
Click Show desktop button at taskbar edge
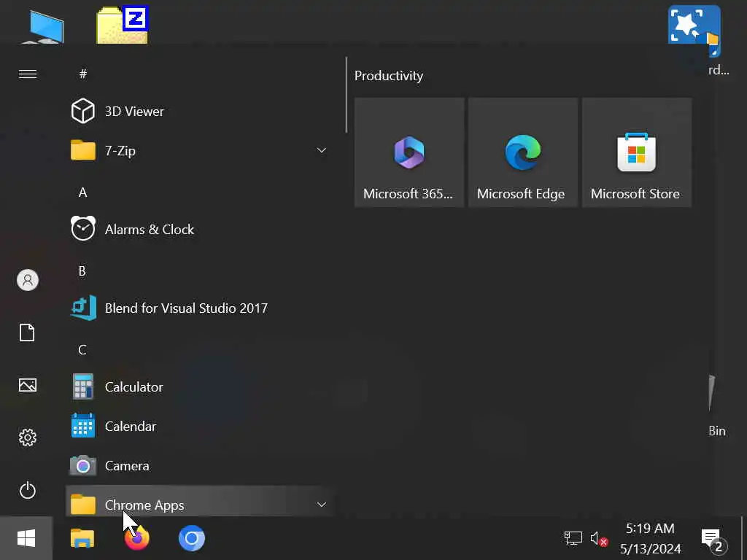(x=743, y=539)
